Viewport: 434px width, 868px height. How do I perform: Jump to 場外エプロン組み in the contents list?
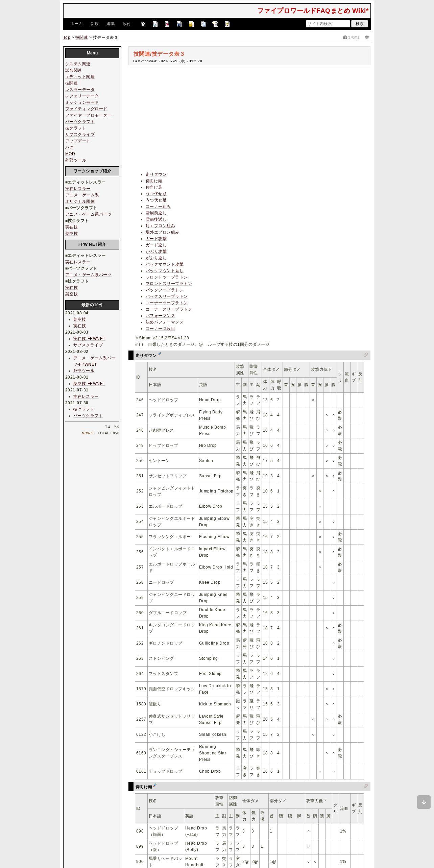[x=162, y=232]
